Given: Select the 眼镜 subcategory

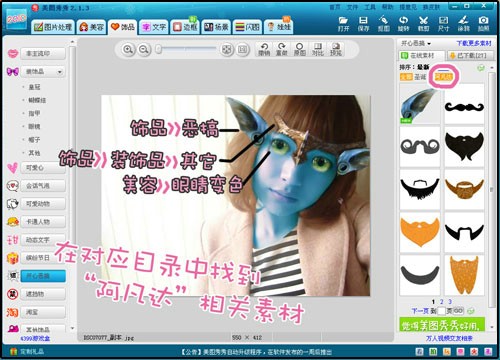Looking at the screenshot, I should tap(34, 126).
